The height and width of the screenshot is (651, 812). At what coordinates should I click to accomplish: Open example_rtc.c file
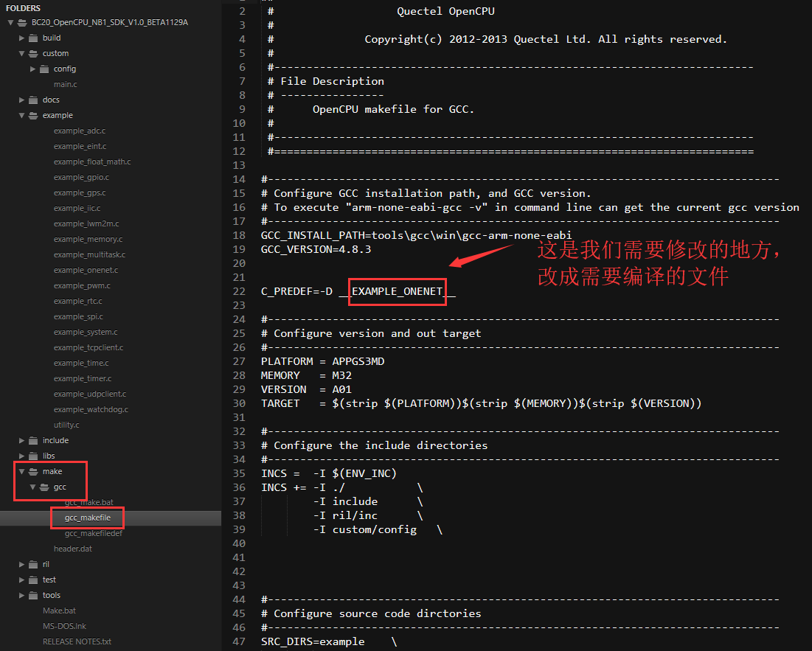pos(77,302)
